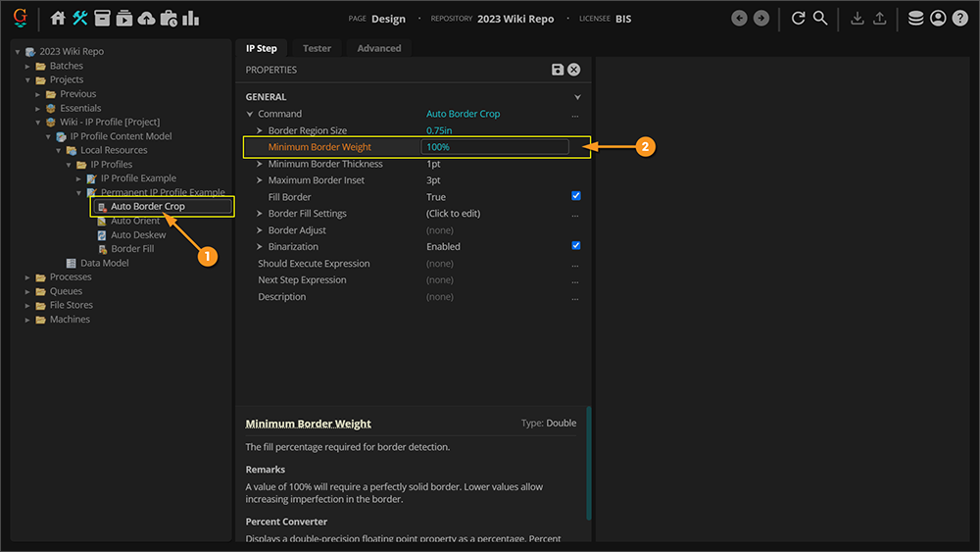Viewport: 980px width, 552px height.
Task: Toggle the Fill Border checkbox
Action: coord(576,196)
